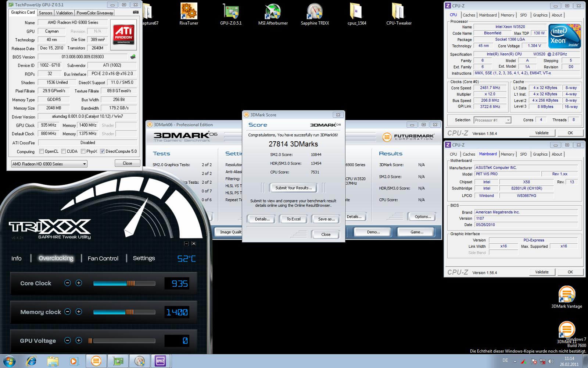The width and height of the screenshot is (588, 368).
Task: Open Internet Explorer from taskbar
Action: click(31, 361)
